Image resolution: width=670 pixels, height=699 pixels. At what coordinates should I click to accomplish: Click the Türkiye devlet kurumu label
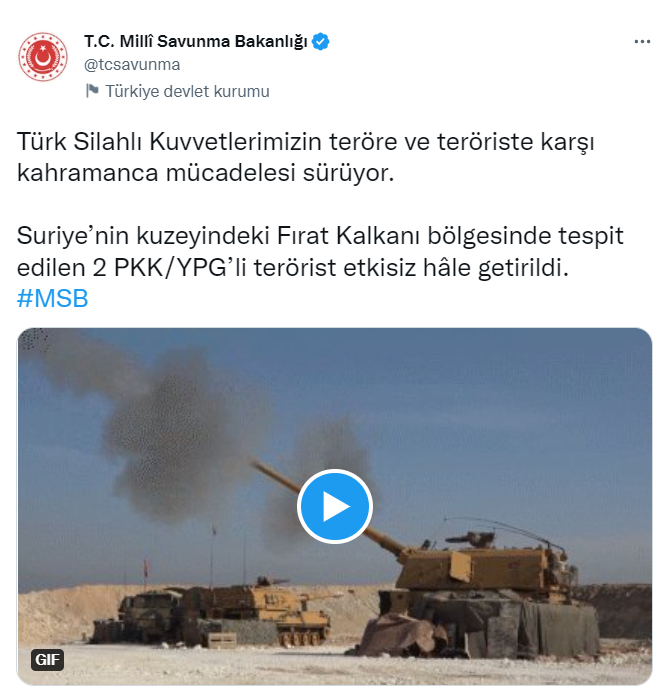[x=187, y=91]
